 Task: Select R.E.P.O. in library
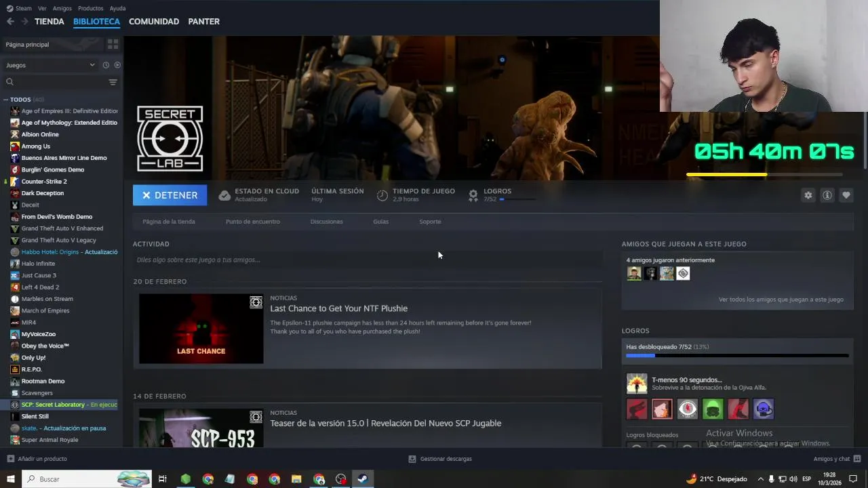[31, 369]
